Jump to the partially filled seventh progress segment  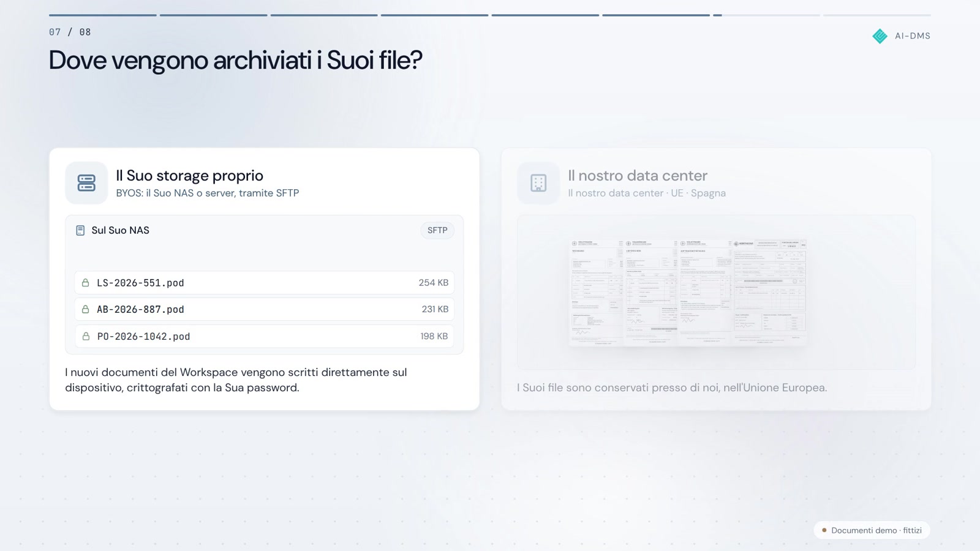(766, 15)
